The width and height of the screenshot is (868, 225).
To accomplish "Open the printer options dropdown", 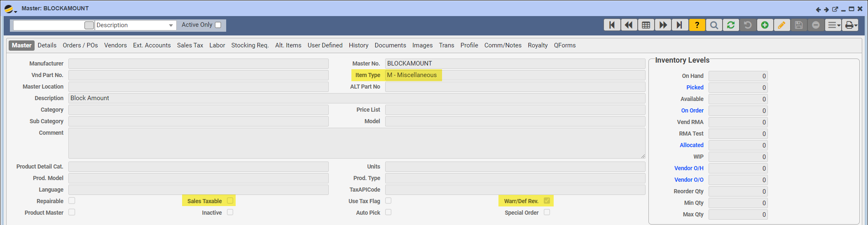I will coord(850,25).
